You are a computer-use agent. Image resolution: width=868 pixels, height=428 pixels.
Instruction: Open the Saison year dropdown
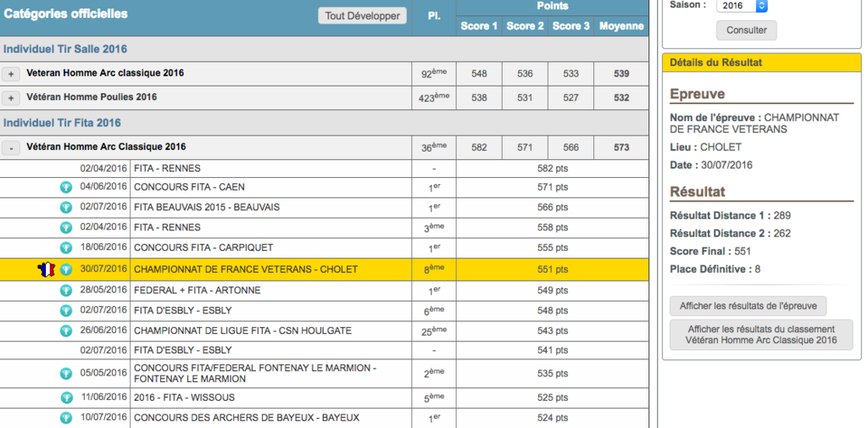(x=742, y=5)
